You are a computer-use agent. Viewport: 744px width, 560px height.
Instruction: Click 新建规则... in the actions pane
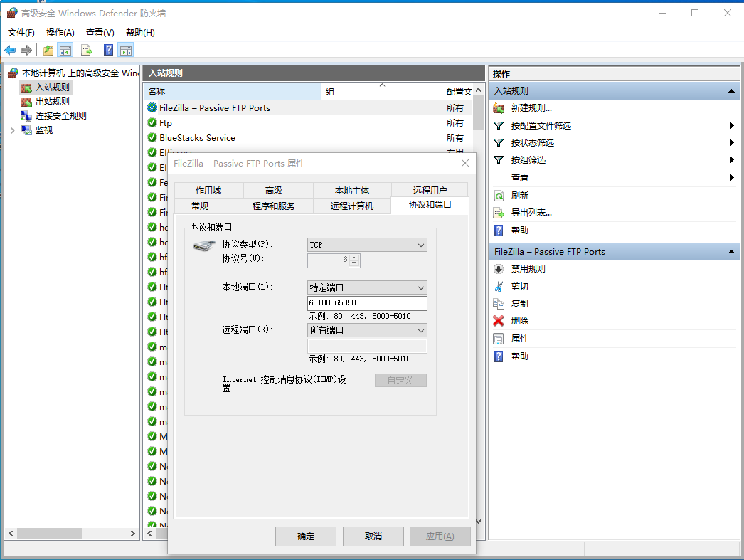click(x=531, y=108)
